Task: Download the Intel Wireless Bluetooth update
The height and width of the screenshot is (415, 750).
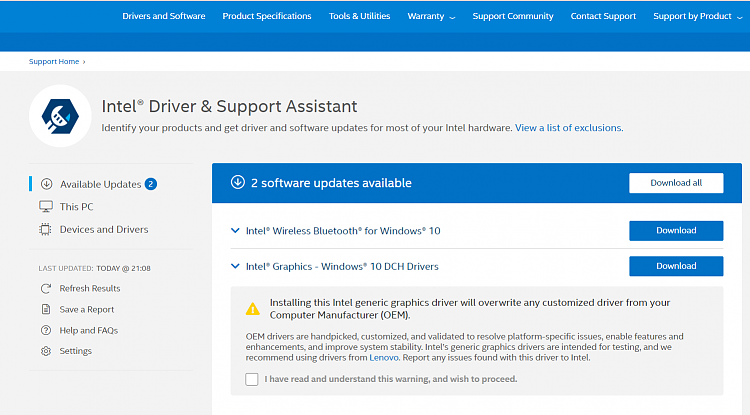Action: point(676,230)
